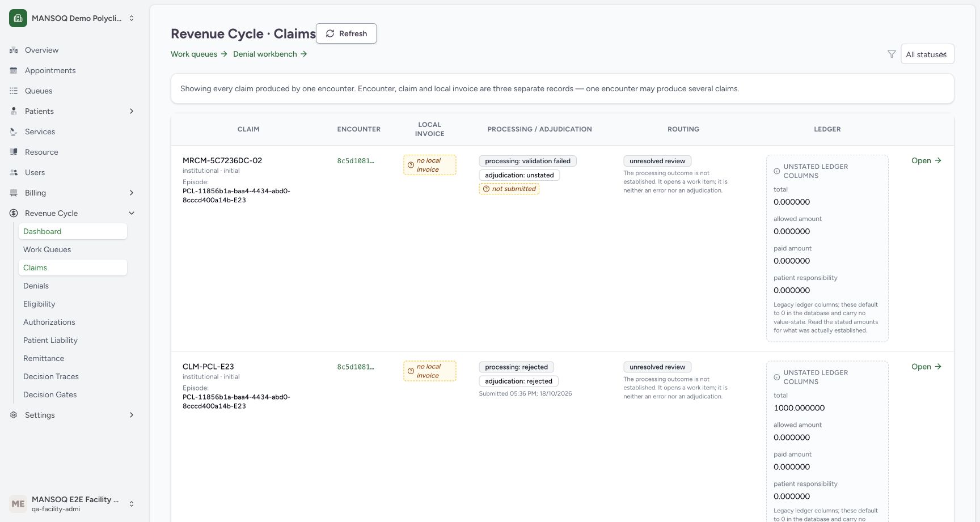Go to Remittance
980x522 pixels.
73,358
